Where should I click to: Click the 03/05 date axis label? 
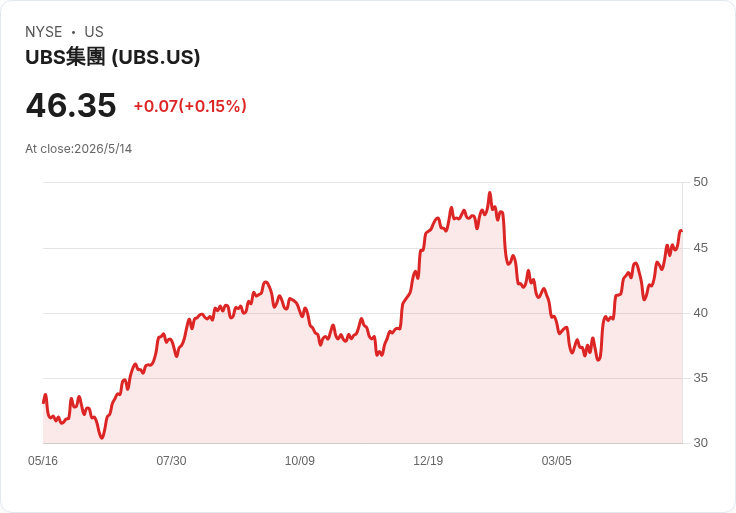click(556, 461)
